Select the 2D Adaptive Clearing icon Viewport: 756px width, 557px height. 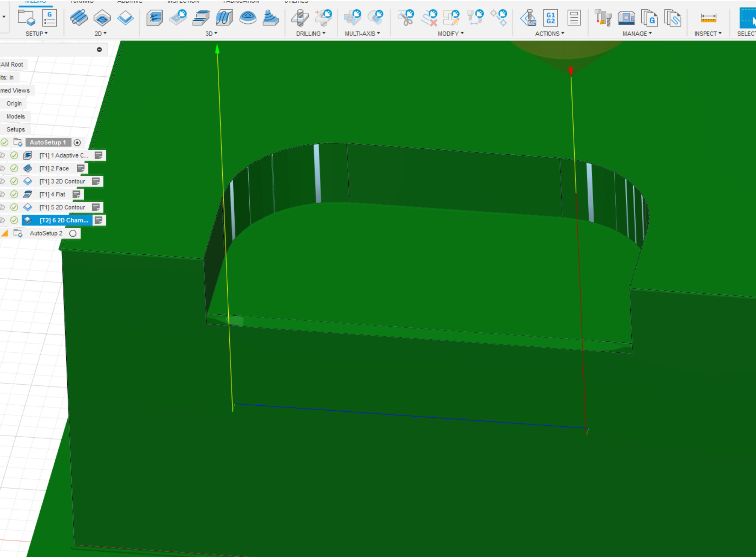(x=79, y=18)
